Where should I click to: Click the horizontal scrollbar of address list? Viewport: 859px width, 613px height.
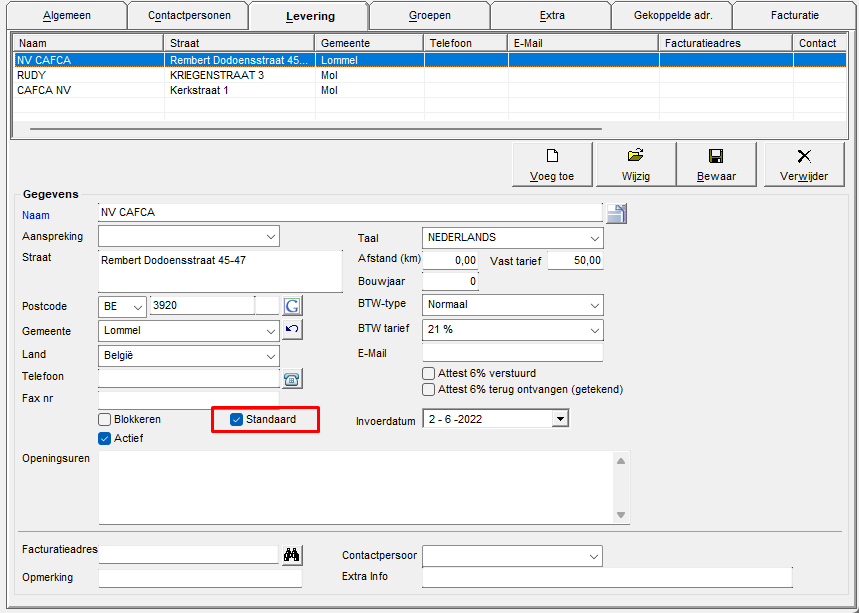coord(316,129)
